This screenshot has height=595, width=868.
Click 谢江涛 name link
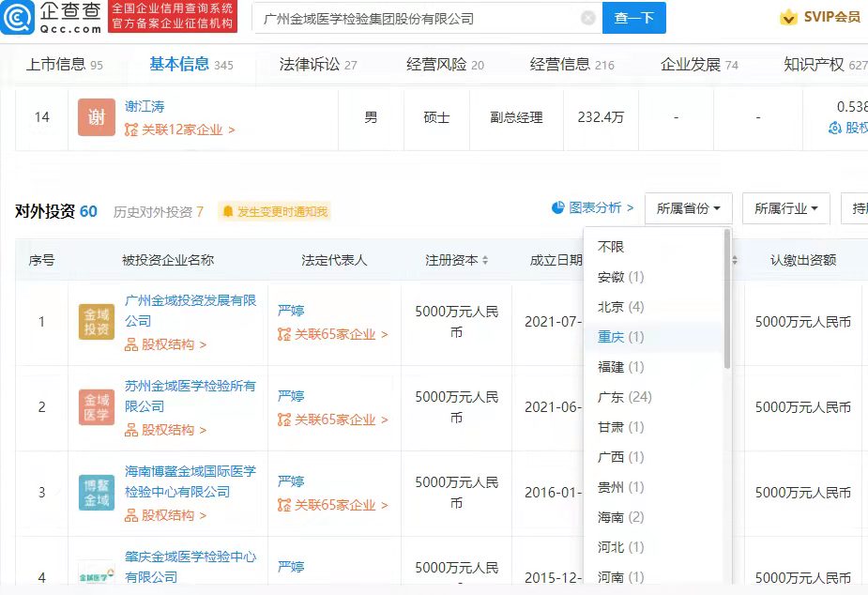pyautogui.click(x=145, y=106)
